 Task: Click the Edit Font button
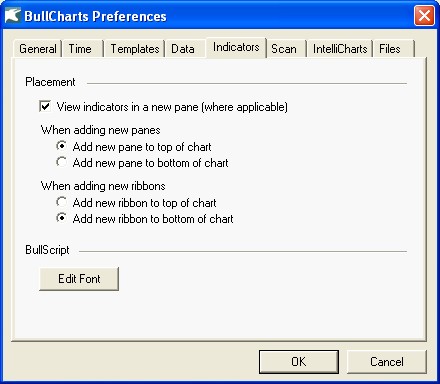(79, 279)
